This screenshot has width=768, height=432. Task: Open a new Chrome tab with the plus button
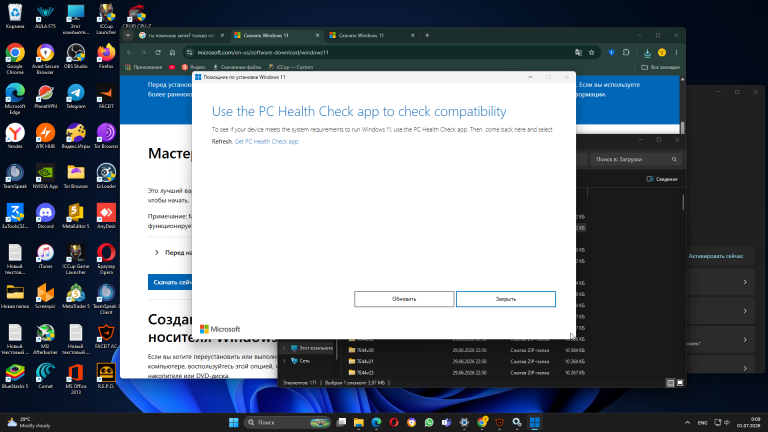tap(427, 35)
